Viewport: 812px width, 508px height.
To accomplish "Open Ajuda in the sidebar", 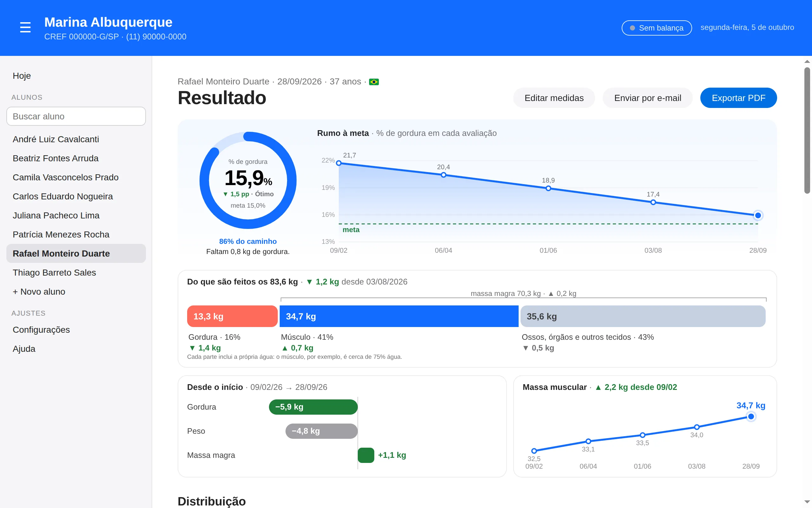I will [x=76, y=349].
